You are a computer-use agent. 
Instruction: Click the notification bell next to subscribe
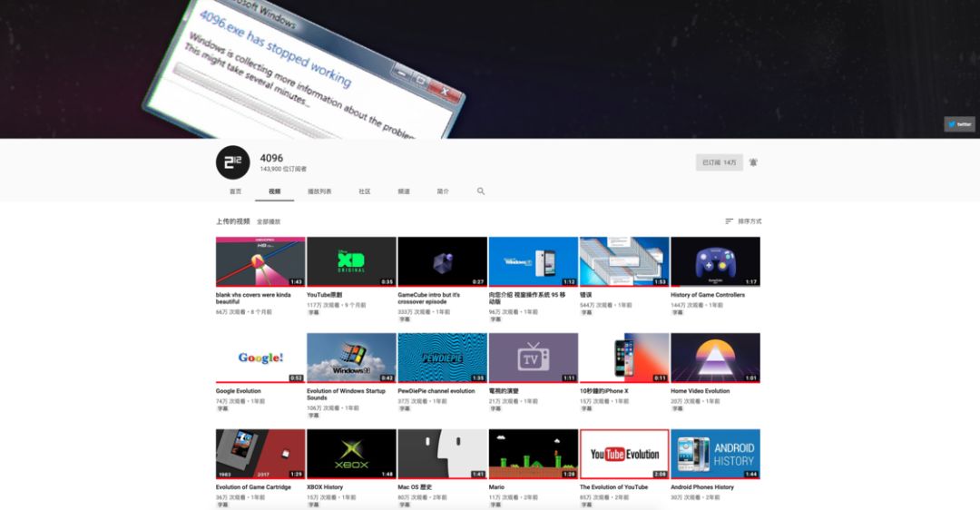753,162
